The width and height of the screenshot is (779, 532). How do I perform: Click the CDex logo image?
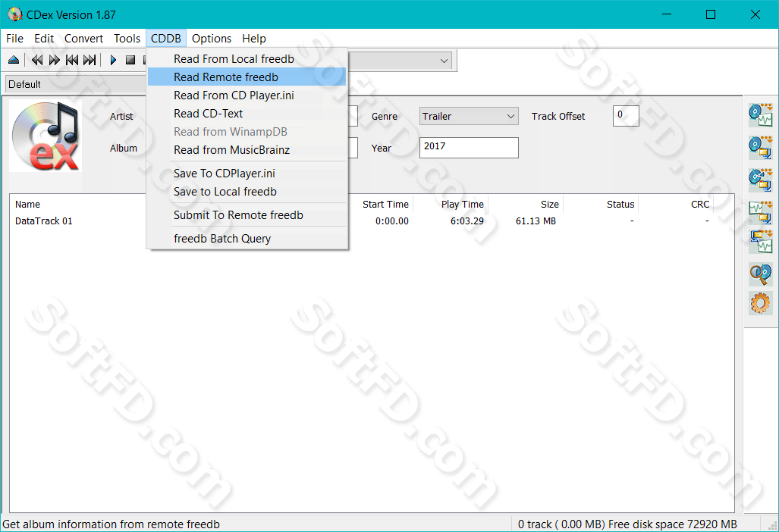click(46, 136)
